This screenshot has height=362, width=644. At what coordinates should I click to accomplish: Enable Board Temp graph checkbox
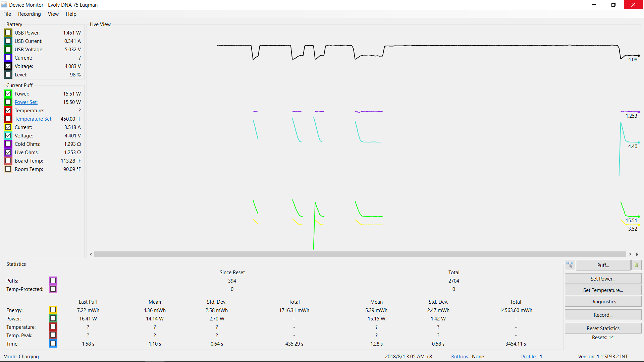[8, 161]
